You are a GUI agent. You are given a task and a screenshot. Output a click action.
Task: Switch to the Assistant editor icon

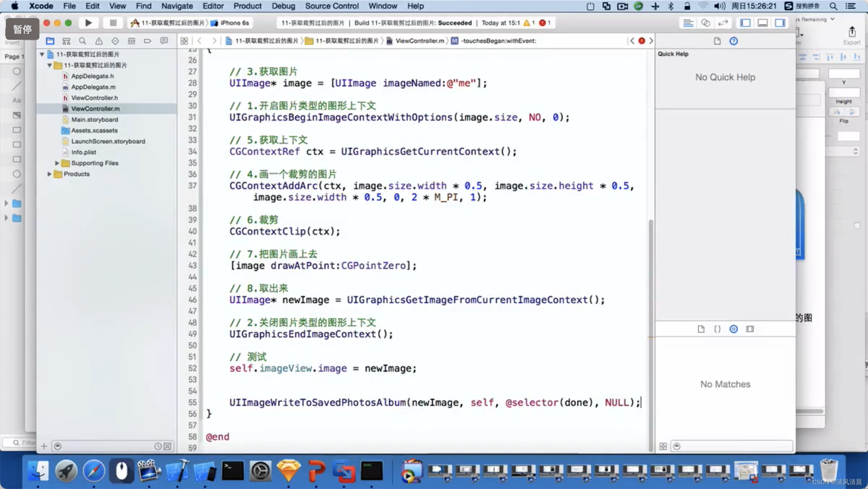705,23
